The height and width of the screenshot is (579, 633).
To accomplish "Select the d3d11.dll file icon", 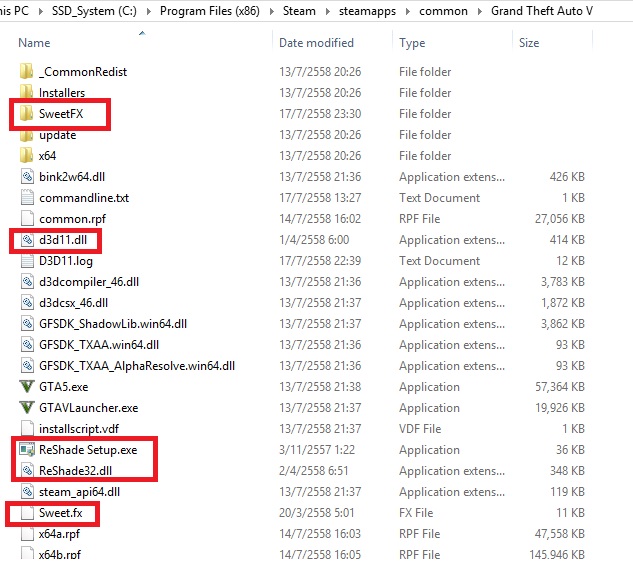I will (x=27, y=239).
